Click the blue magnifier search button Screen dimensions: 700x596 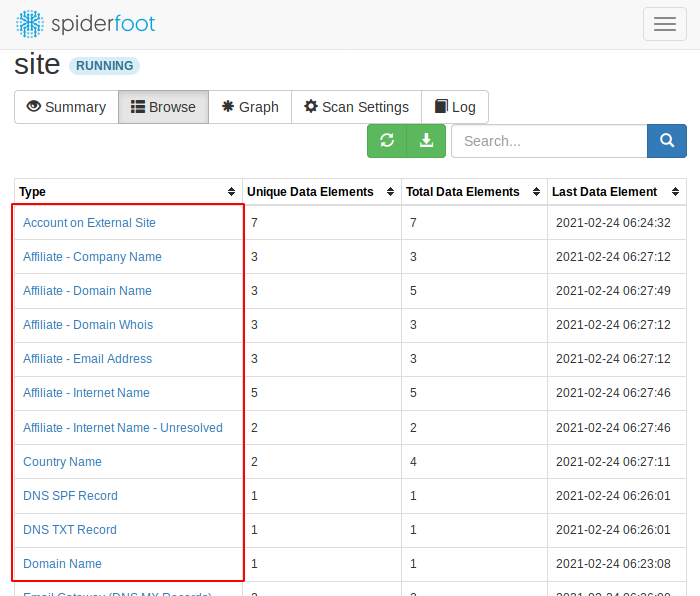click(667, 141)
